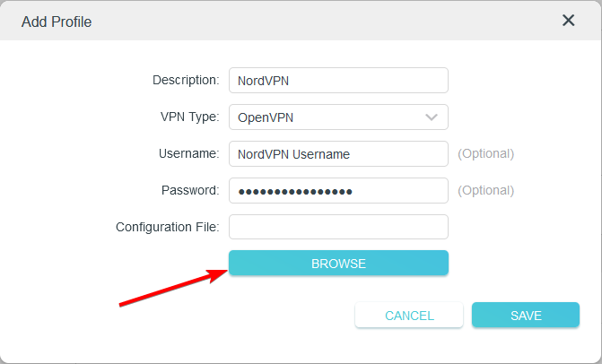This screenshot has height=364, width=602.
Task: Save the new VPN profile
Action: click(x=526, y=316)
